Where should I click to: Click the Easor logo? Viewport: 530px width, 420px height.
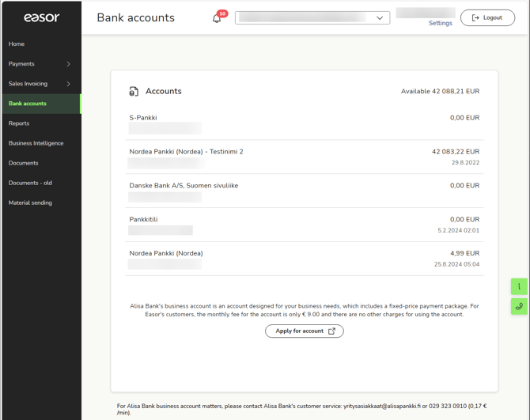[42, 17]
